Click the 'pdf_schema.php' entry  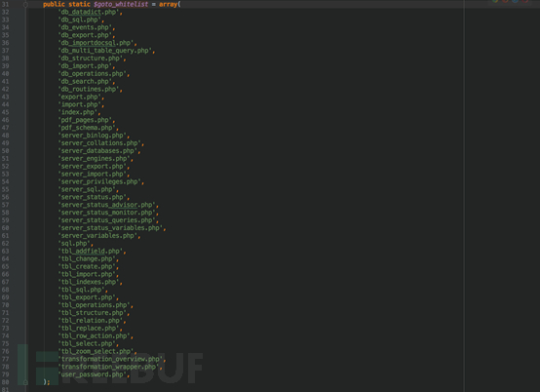[x=88, y=128]
